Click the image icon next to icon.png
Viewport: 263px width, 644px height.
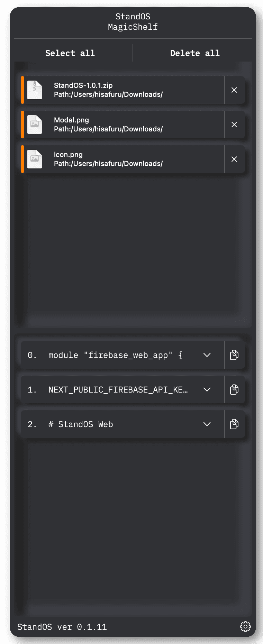[x=34, y=159]
